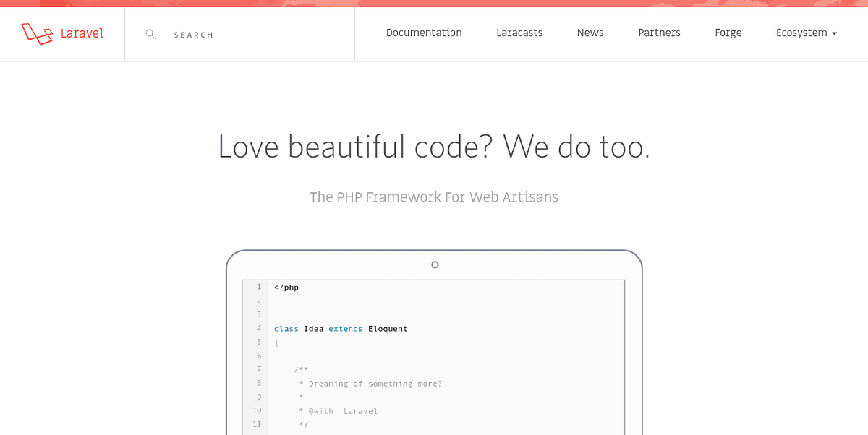Go to the News page
Viewport: 868px width, 435px height.
tap(590, 33)
